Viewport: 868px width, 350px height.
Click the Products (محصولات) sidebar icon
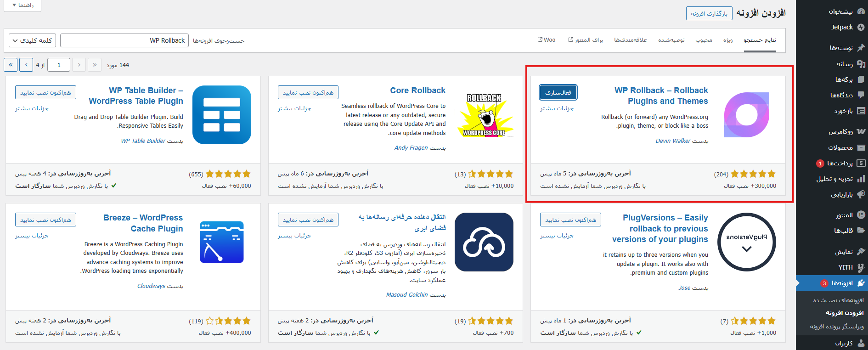pyautogui.click(x=861, y=147)
